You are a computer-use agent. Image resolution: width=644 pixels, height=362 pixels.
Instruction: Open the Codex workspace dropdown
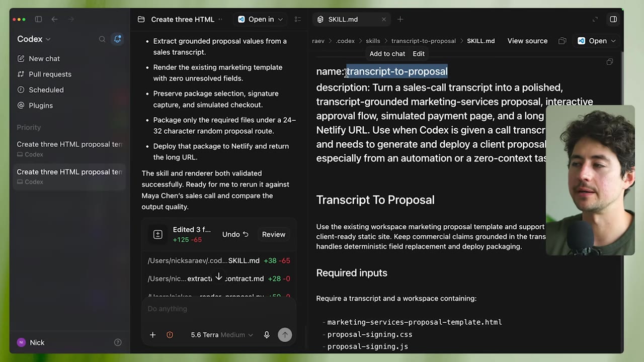pos(34,39)
